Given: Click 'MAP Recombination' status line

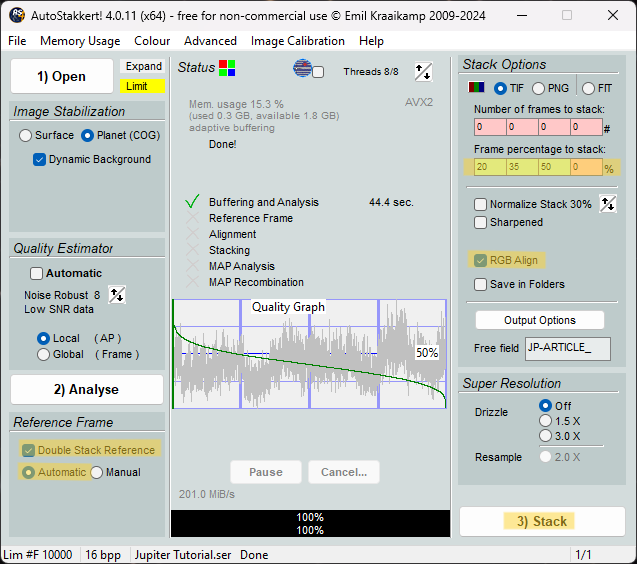Looking at the screenshot, I should pyautogui.click(x=256, y=282).
